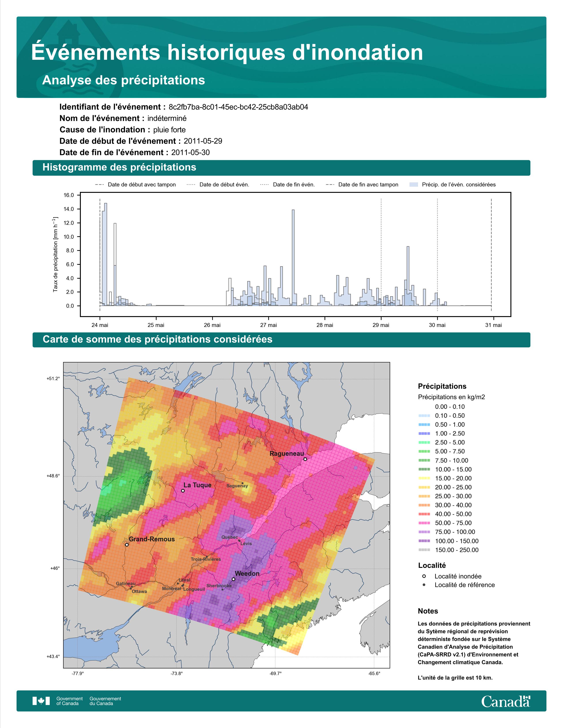Click the 'indéterminé' event name value
This screenshot has height=728, width=563.
[167, 118]
